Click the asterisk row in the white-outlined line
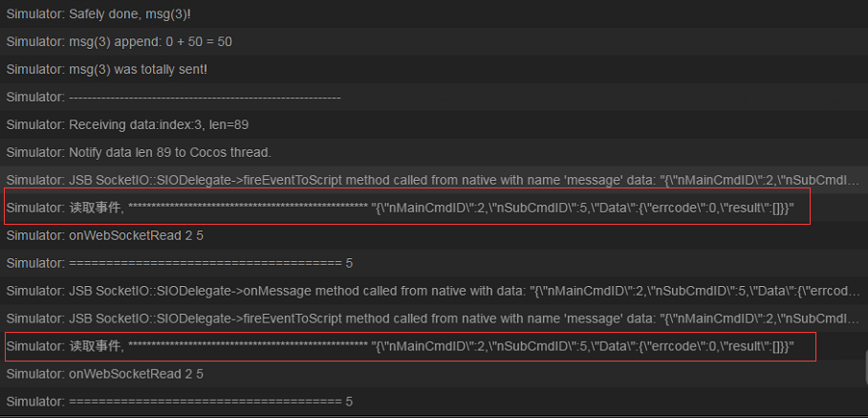 [x=249, y=345]
